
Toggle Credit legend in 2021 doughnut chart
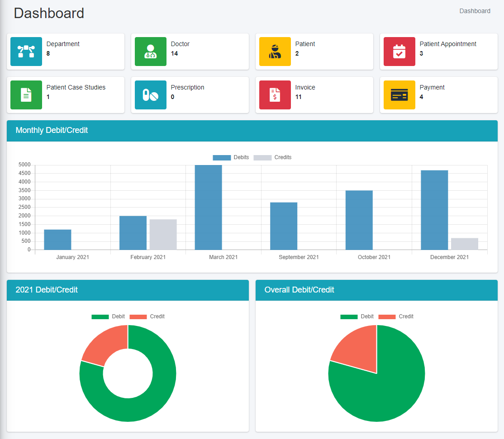coord(147,316)
